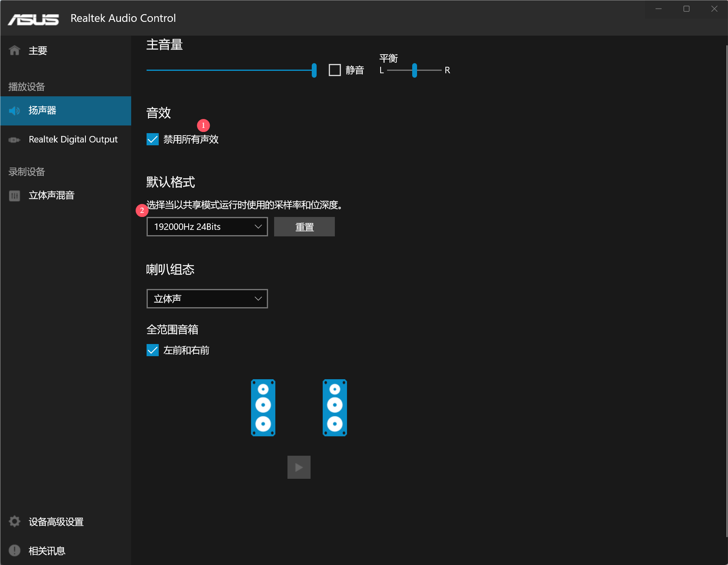Click the left front speaker image
The image size is (728, 565).
coord(263,408)
